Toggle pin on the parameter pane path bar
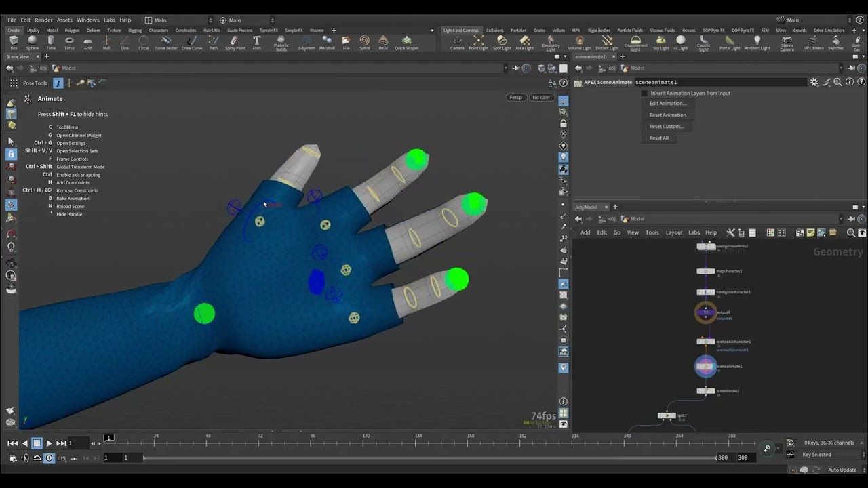 coord(852,68)
